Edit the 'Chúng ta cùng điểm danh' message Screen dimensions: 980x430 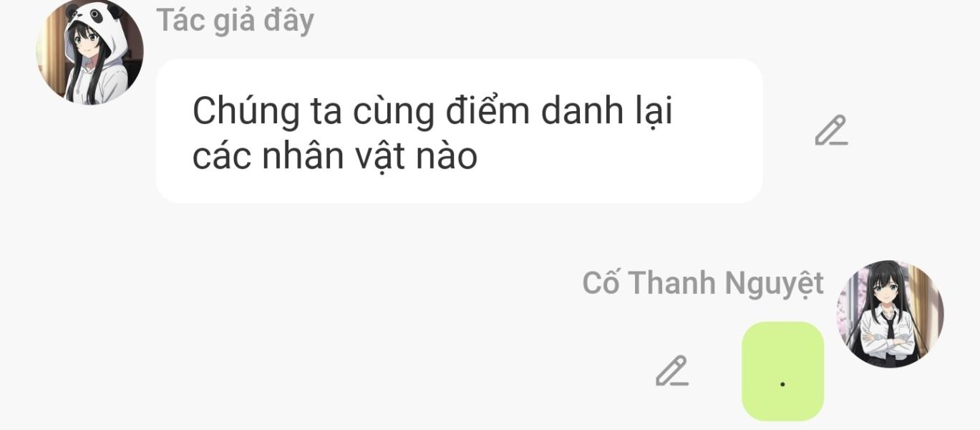[x=831, y=131]
